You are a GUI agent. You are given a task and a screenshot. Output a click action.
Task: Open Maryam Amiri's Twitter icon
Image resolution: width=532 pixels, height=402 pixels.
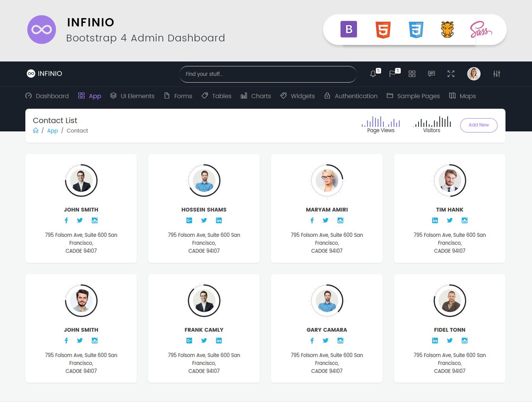point(326,220)
